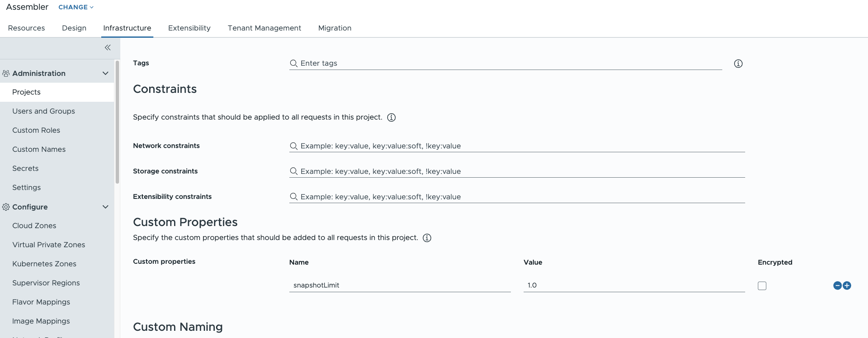The width and height of the screenshot is (868, 338).
Task: Click the info icon next to Tags field
Action: click(x=738, y=64)
